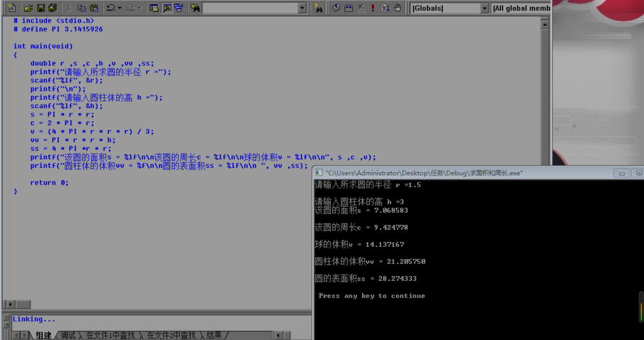The image size is (644, 340).
Task: Switch to the 调试 output tab
Action: (68, 335)
